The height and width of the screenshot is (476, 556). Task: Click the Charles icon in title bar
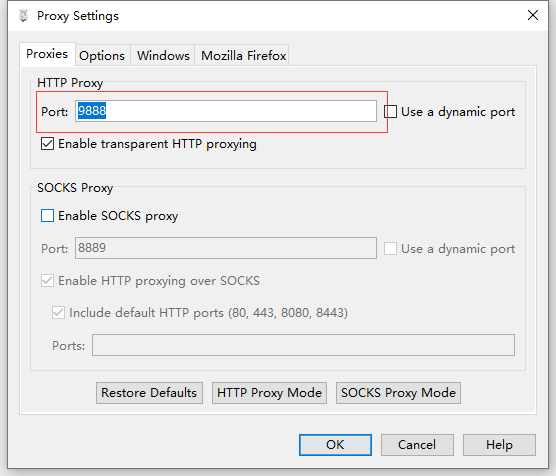[24, 16]
